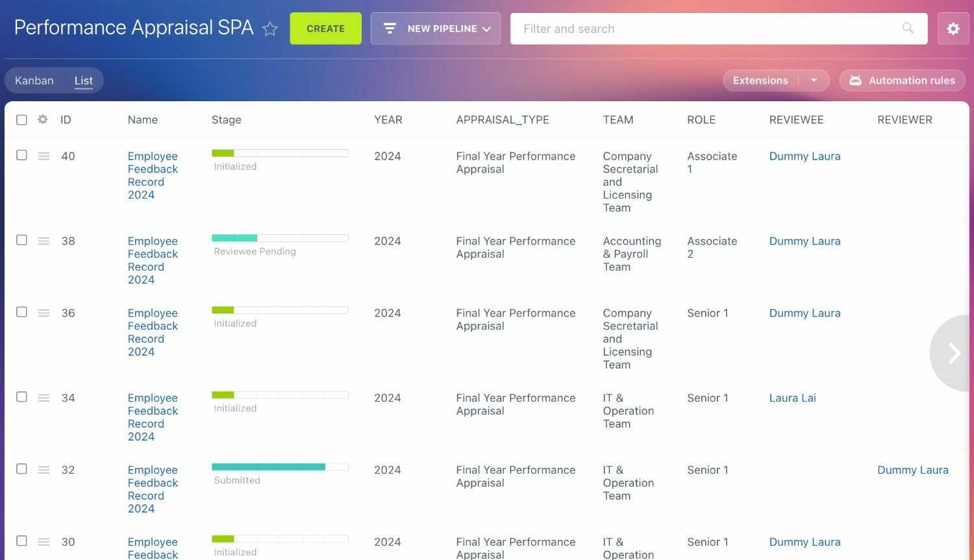Click the stage progress bar for record 32
The height and width of the screenshot is (560, 974).
[280, 467]
